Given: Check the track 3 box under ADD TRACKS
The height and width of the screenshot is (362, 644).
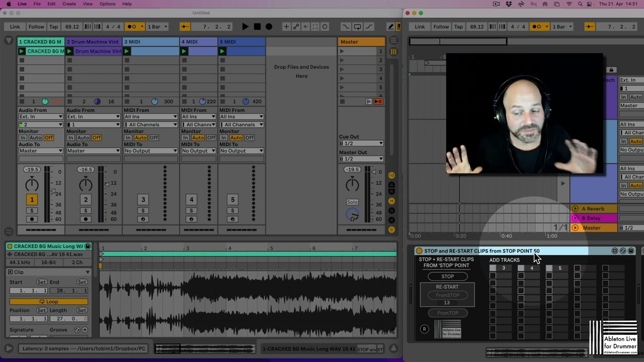Looking at the screenshot, I should (x=493, y=268).
